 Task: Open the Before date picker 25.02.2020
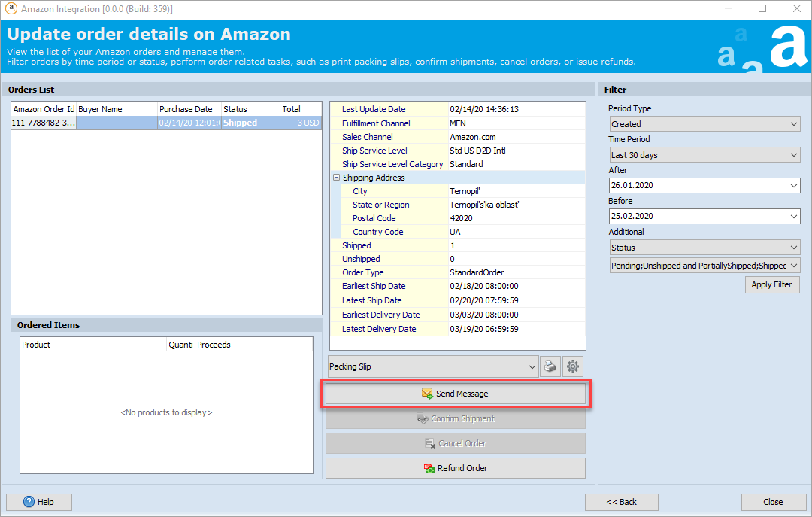click(704, 216)
